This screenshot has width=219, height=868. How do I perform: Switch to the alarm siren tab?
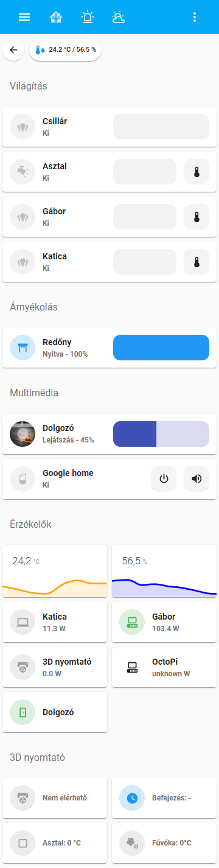[x=88, y=17]
